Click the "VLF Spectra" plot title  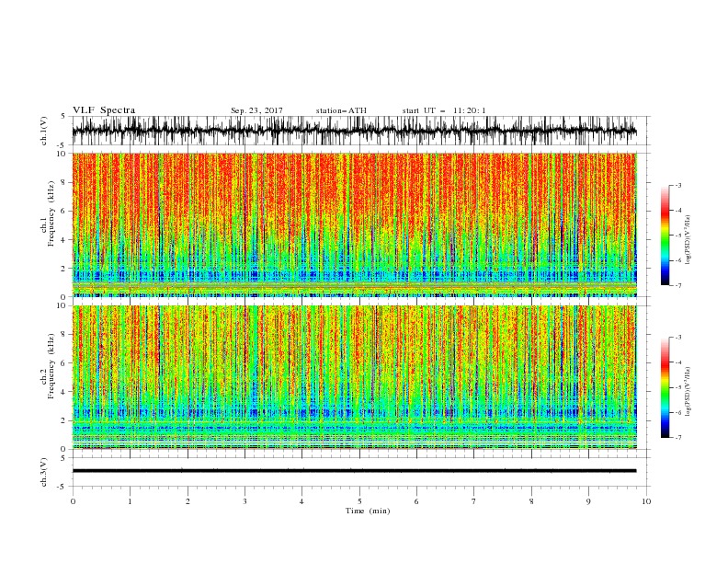pos(104,110)
